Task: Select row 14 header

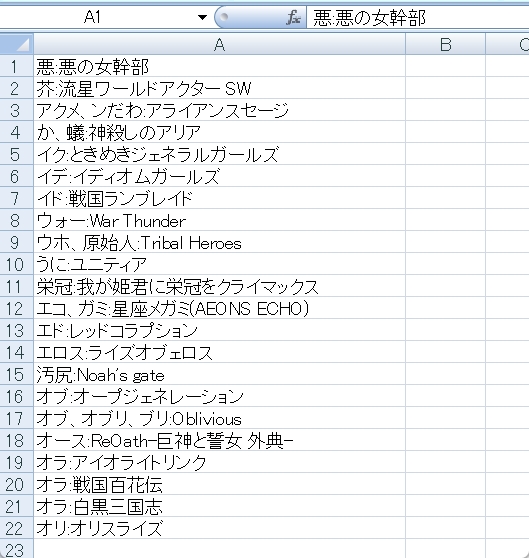Action: point(16,352)
